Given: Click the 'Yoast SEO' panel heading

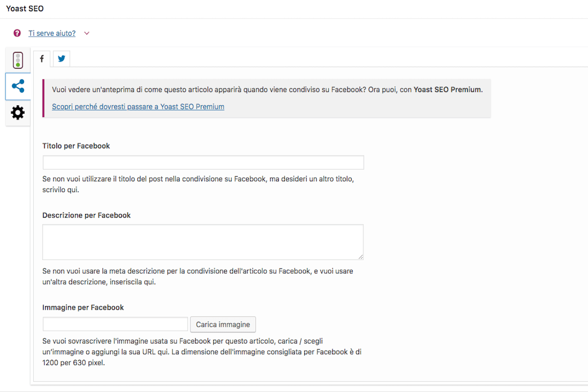Looking at the screenshot, I should coord(24,9).
